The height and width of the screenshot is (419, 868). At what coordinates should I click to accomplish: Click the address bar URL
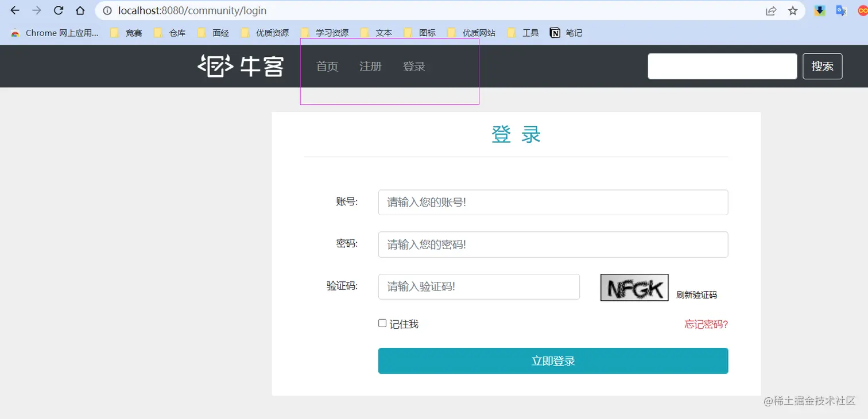pyautogui.click(x=192, y=10)
